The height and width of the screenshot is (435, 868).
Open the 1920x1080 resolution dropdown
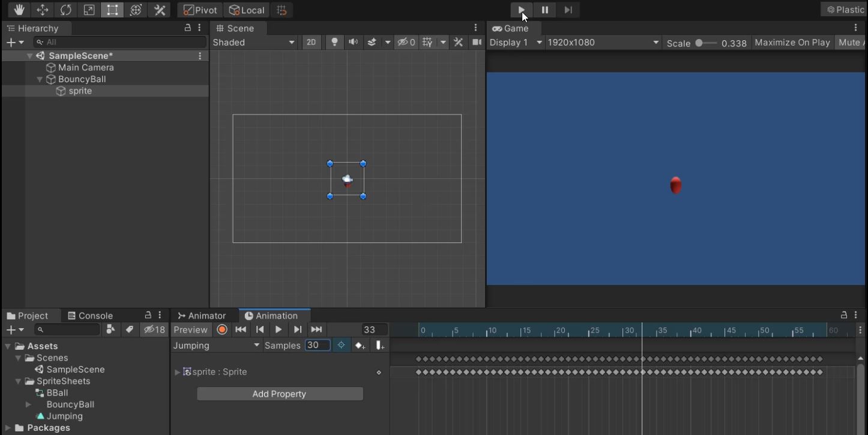click(603, 43)
